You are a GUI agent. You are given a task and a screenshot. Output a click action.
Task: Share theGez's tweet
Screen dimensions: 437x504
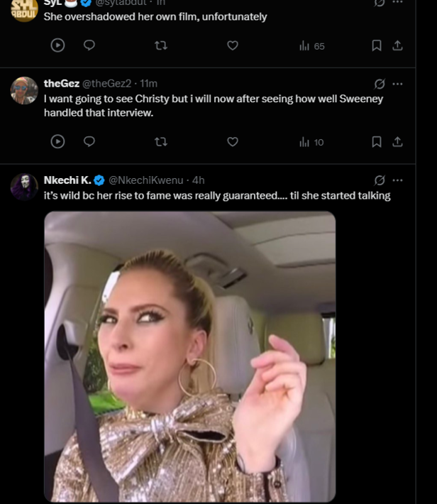[x=397, y=142]
